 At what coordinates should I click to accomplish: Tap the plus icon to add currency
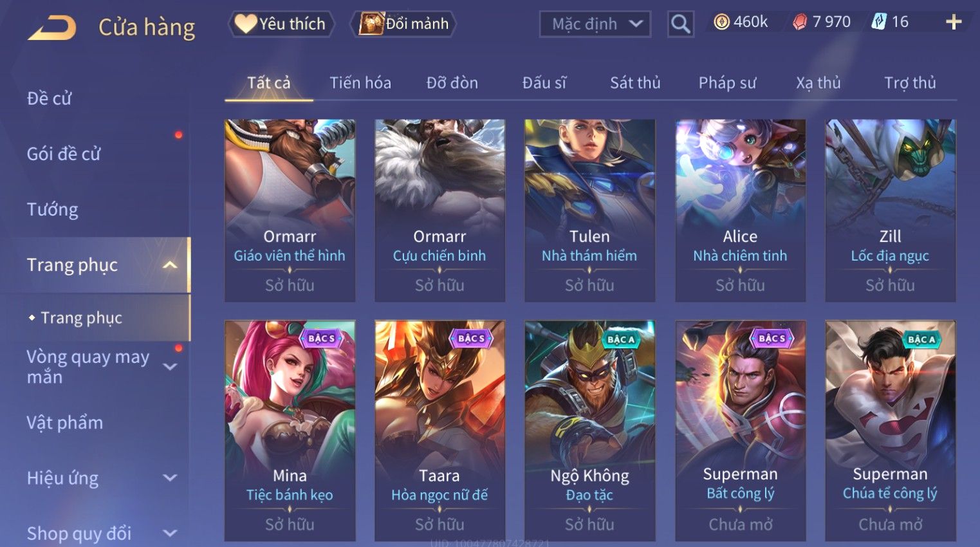[954, 23]
